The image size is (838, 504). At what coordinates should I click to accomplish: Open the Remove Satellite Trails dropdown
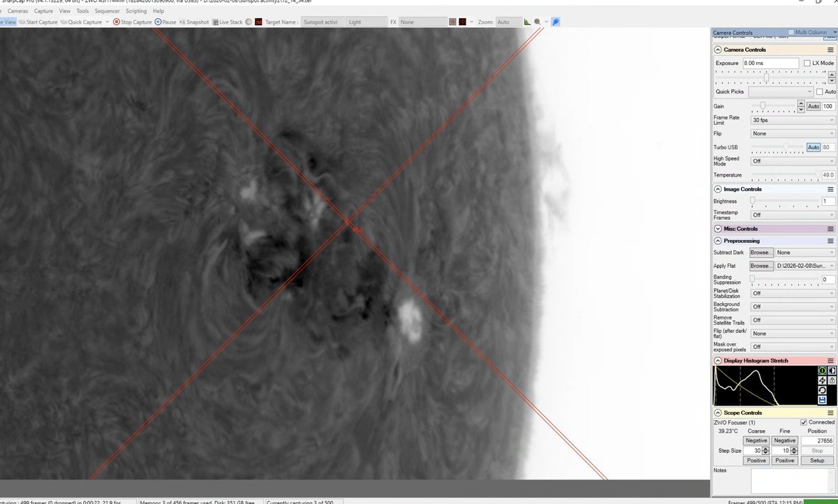(x=793, y=320)
